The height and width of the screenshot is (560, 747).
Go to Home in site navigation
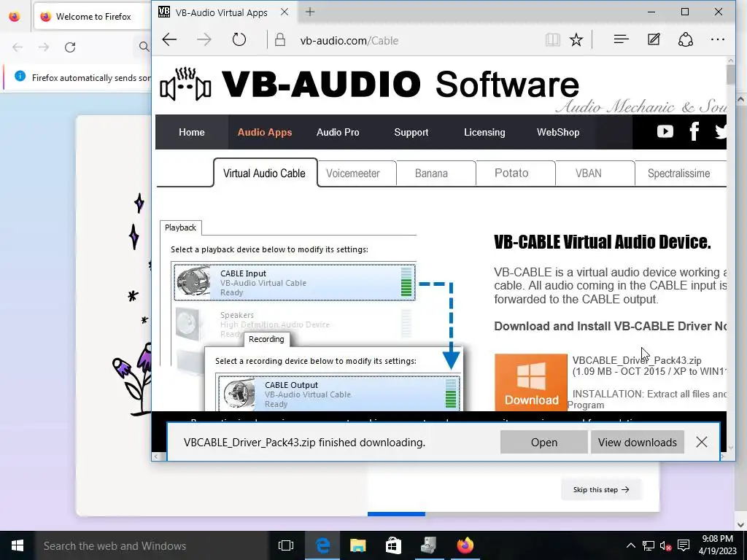pos(192,133)
